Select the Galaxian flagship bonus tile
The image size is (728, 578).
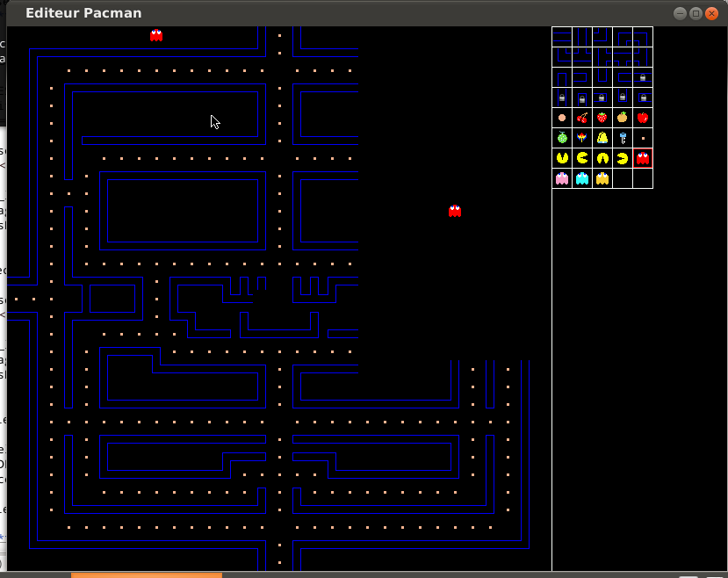pos(582,138)
